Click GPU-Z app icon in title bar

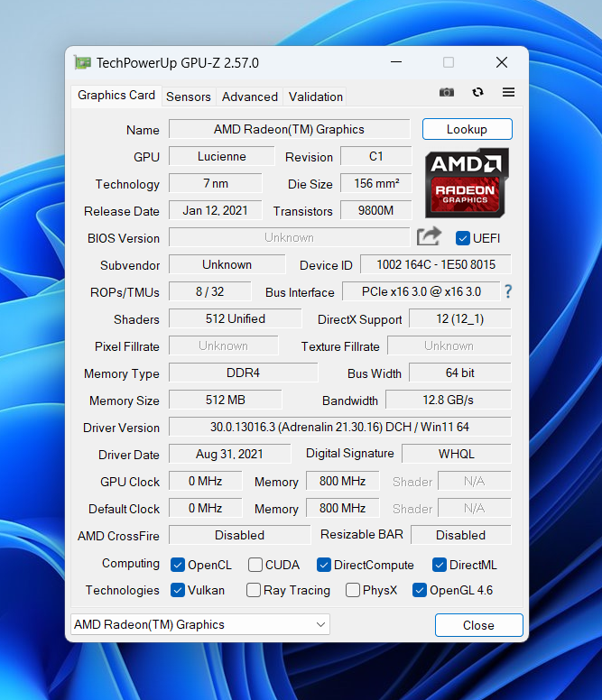(x=83, y=62)
